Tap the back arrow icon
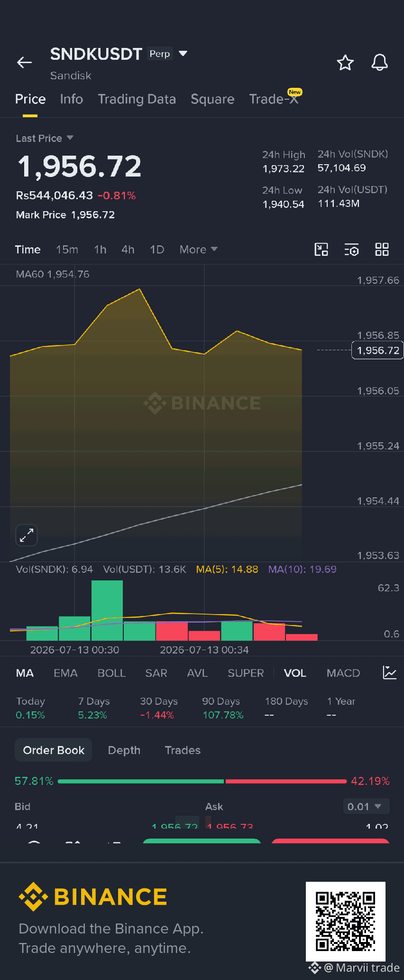This screenshot has height=980, width=404. click(x=24, y=62)
